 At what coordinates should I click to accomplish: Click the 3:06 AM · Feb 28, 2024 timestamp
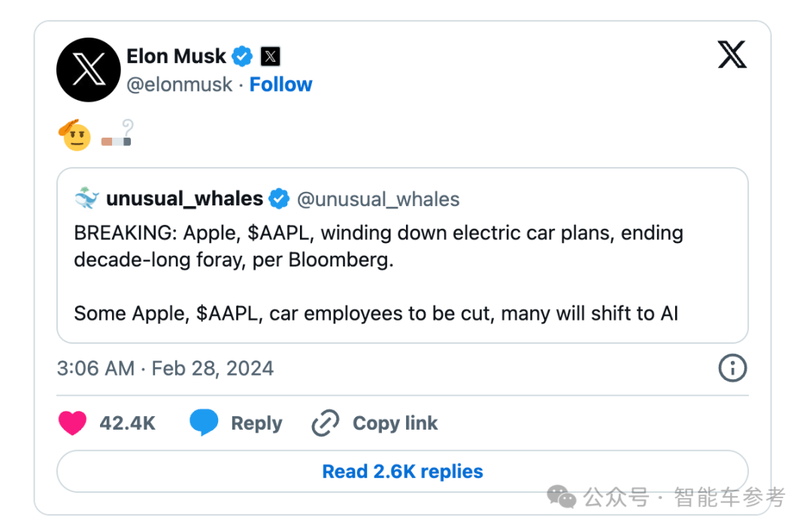pyautogui.click(x=165, y=368)
